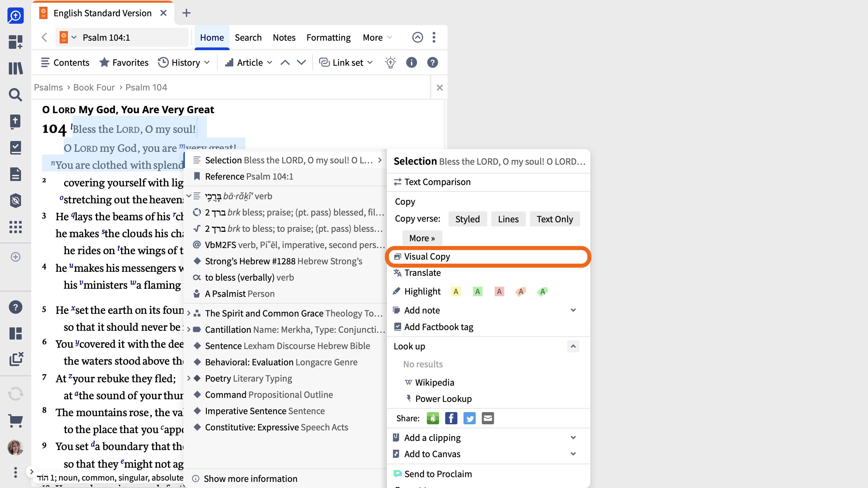Expand Add a clipping options
The height and width of the screenshot is (488, 868).
[573, 438]
